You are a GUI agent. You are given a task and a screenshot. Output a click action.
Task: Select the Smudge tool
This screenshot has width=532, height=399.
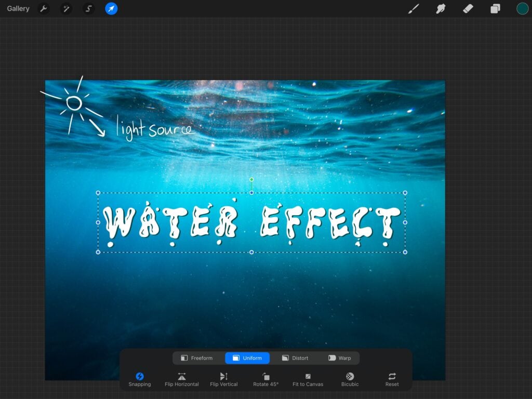coord(441,9)
